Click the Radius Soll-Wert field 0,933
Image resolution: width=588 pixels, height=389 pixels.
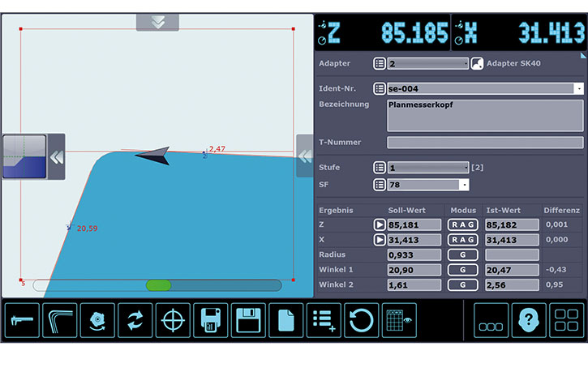point(414,254)
